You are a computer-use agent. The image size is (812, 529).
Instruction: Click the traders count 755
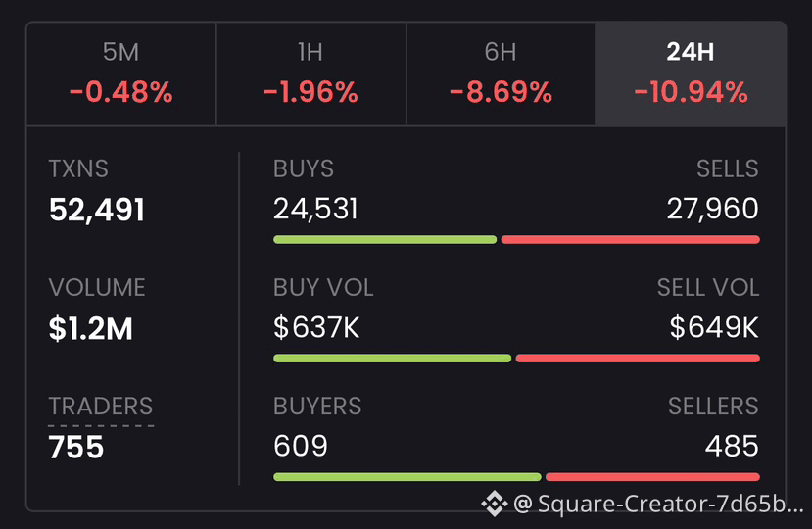coord(76,447)
